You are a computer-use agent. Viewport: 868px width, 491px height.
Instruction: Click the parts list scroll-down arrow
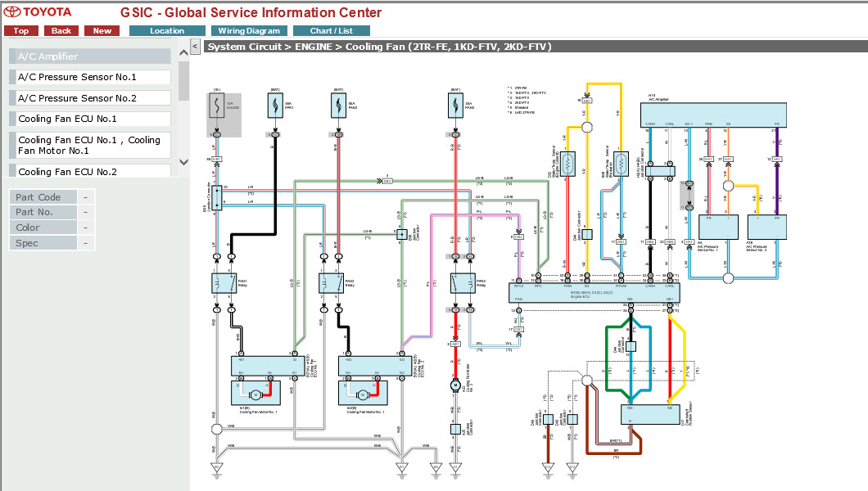[183, 163]
